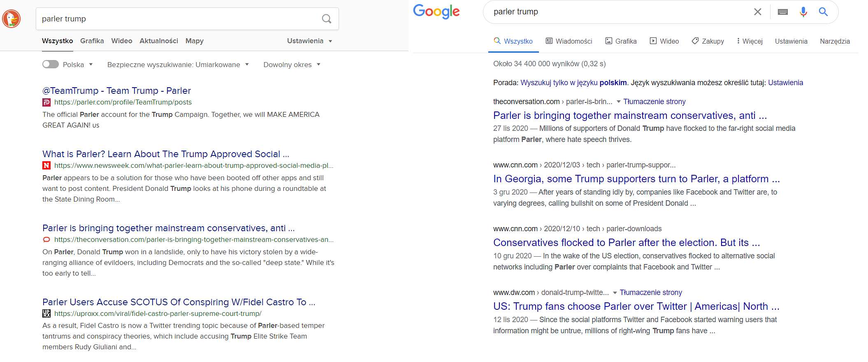The height and width of the screenshot is (362, 868).
Task: Open 'Conservatives flocked to Parler' CNN result
Action: 627,243
